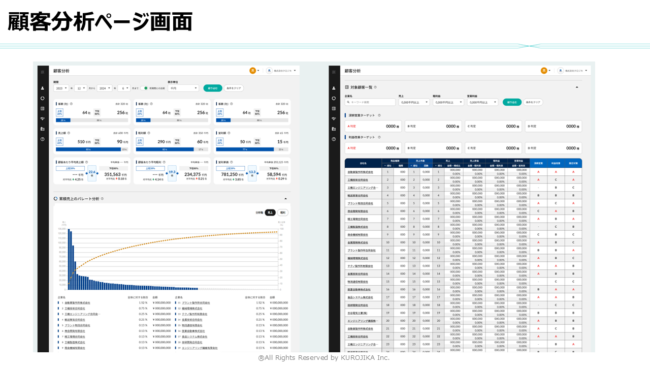Click clear filter button in right screen
This screenshot has width=650, height=366.
(x=534, y=102)
